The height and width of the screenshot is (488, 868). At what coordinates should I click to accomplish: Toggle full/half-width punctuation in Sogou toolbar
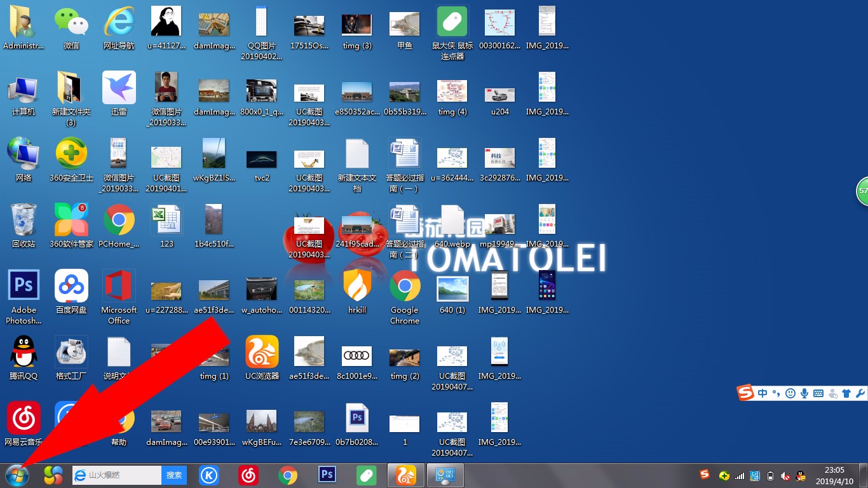point(776,393)
